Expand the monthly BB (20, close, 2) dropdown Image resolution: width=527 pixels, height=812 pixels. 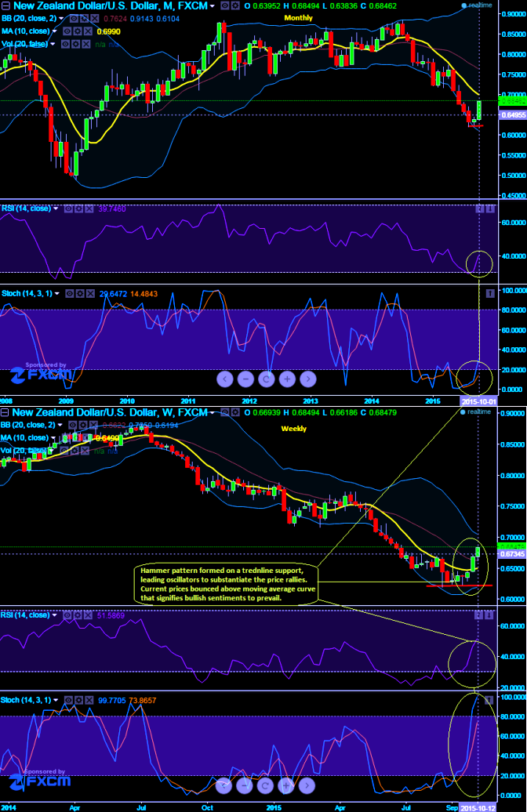[x=61, y=19]
